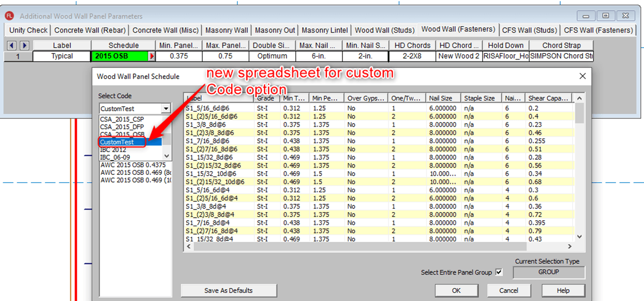Click the previous record left arrow icon

(12, 46)
